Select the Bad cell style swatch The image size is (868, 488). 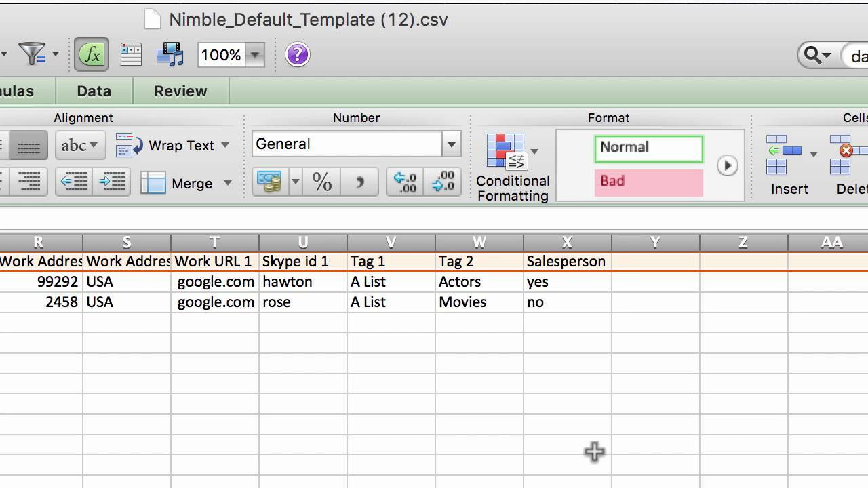pyautogui.click(x=648, y=181)
